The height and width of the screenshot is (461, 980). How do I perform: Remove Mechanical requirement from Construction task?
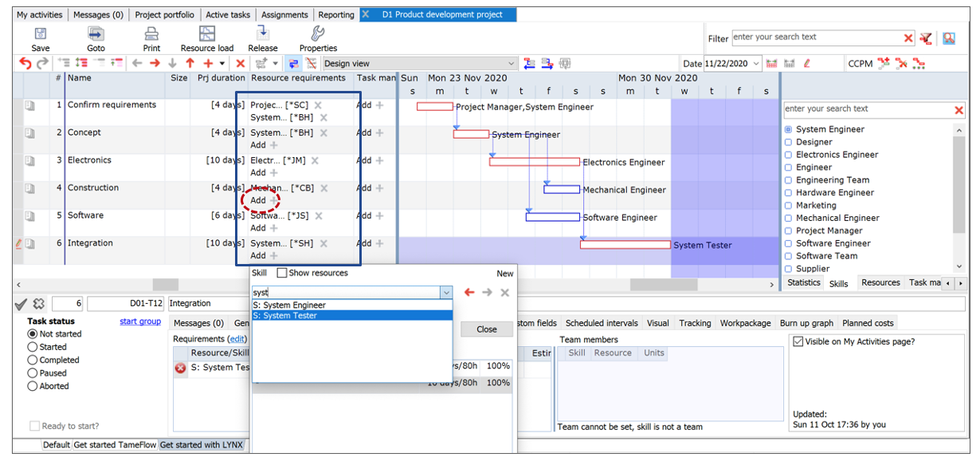tap(323, 188)
